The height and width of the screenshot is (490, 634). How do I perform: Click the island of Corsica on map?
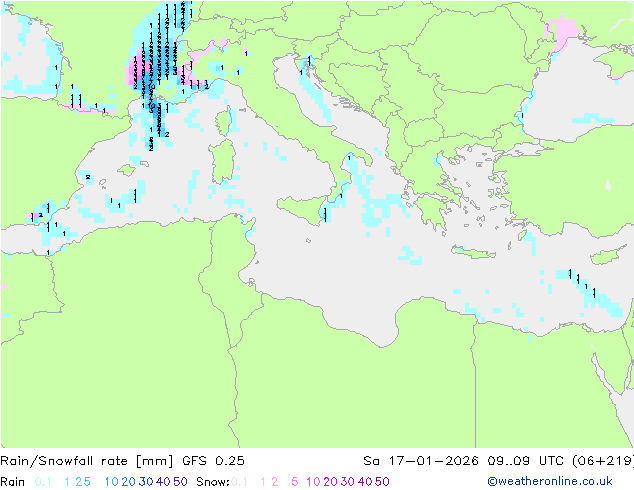click(222, 121)
